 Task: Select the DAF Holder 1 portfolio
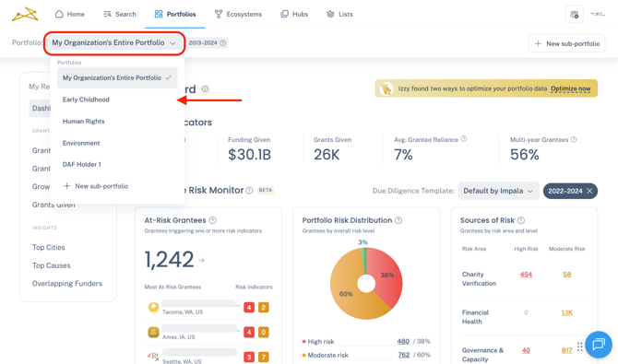click(x=81, y=164)
